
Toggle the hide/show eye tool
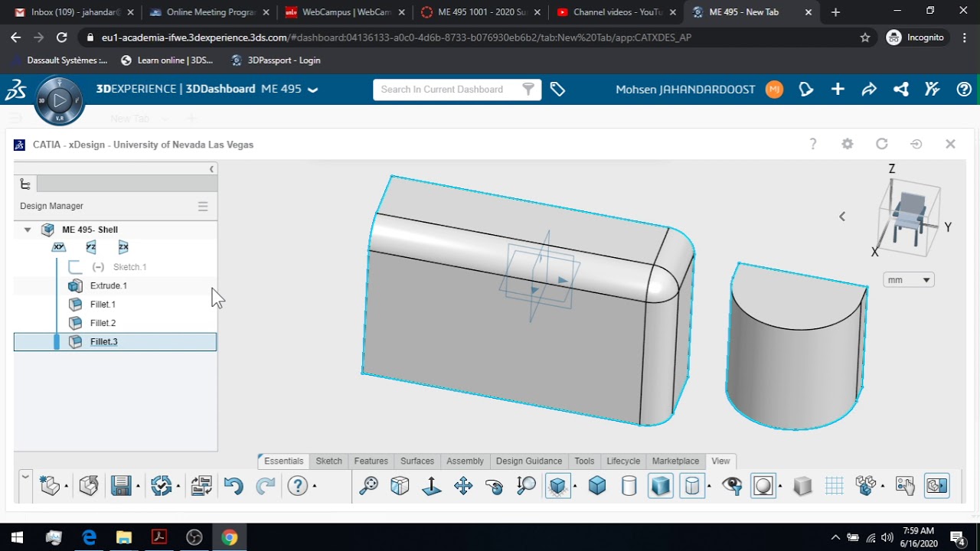[732, 485]
